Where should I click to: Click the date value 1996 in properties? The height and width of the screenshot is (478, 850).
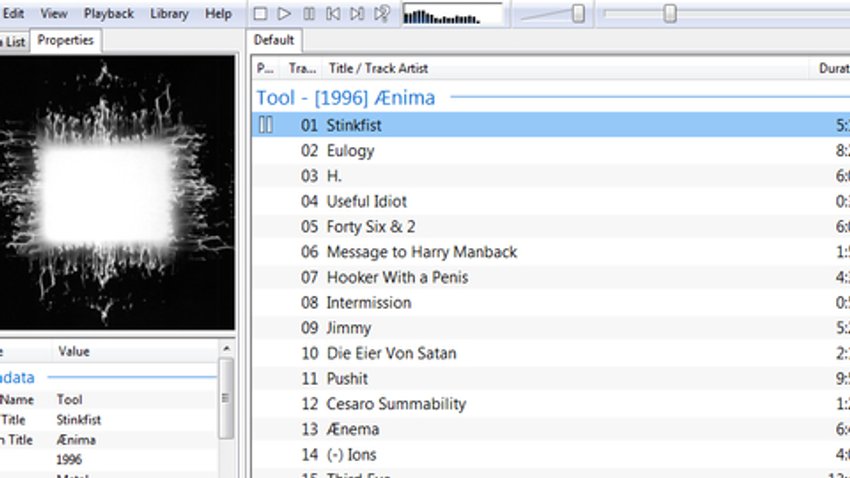coord(69,460)
